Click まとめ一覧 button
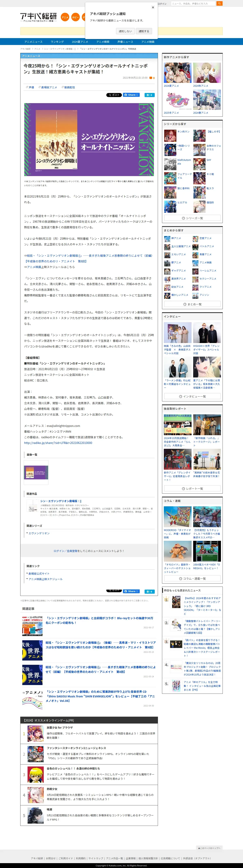 click(192, 304)
